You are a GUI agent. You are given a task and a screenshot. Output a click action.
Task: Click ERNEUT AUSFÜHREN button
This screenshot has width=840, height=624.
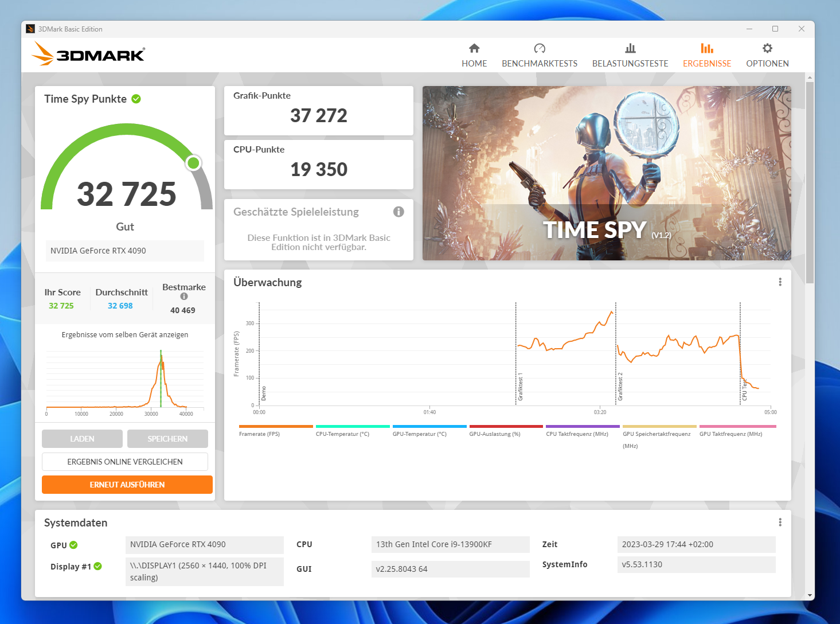[x=127, y=485]
